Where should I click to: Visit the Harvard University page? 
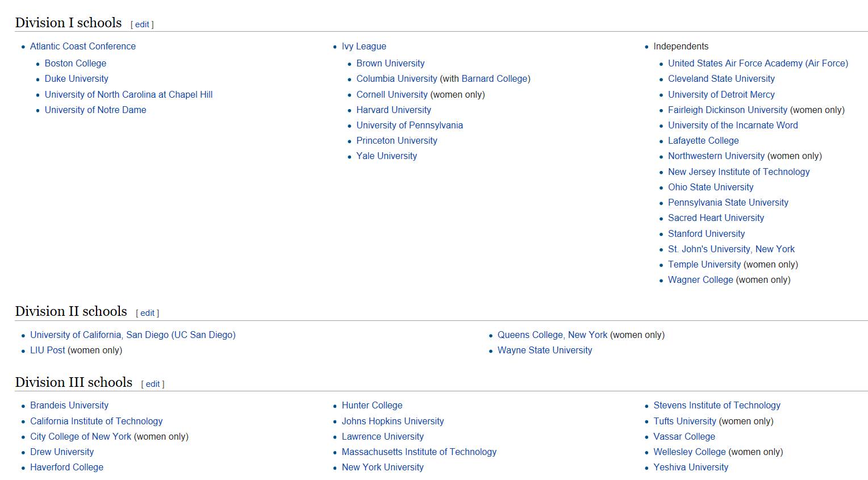coord(394,110)
